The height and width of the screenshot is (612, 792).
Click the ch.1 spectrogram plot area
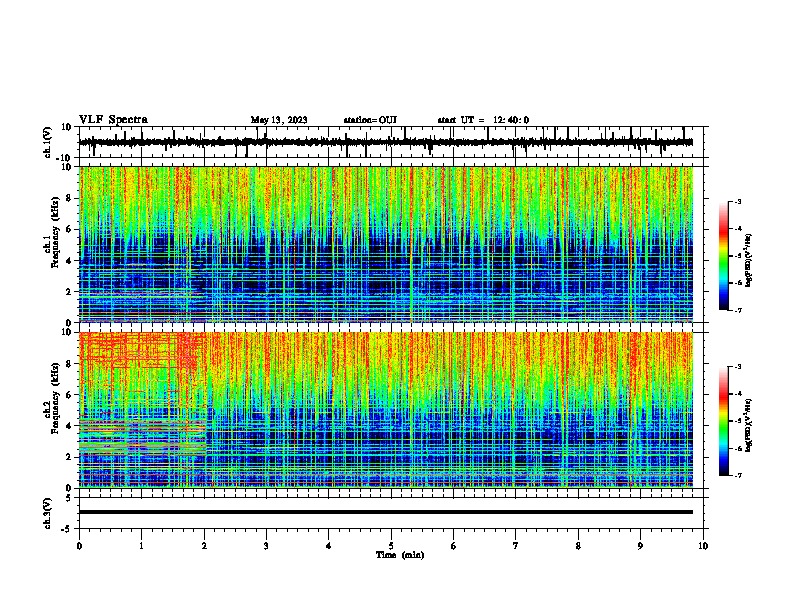click(x=386, y=244)
